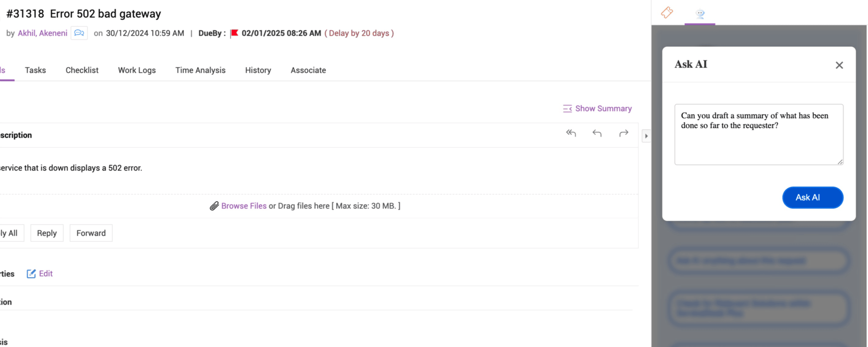The height and width of the screenshot is (347, 868).
Task: Collapse the right side panel arrow
Action: [x=646, y=136]
